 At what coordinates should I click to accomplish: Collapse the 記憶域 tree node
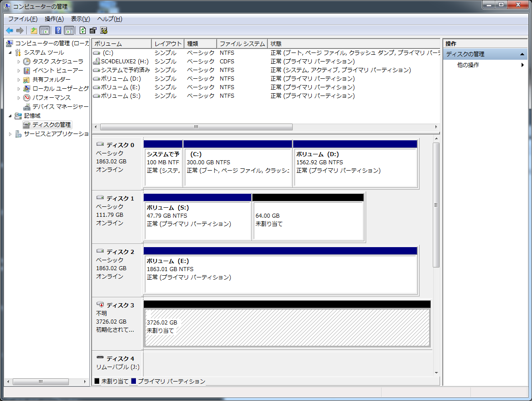click(x=11, y=116)
